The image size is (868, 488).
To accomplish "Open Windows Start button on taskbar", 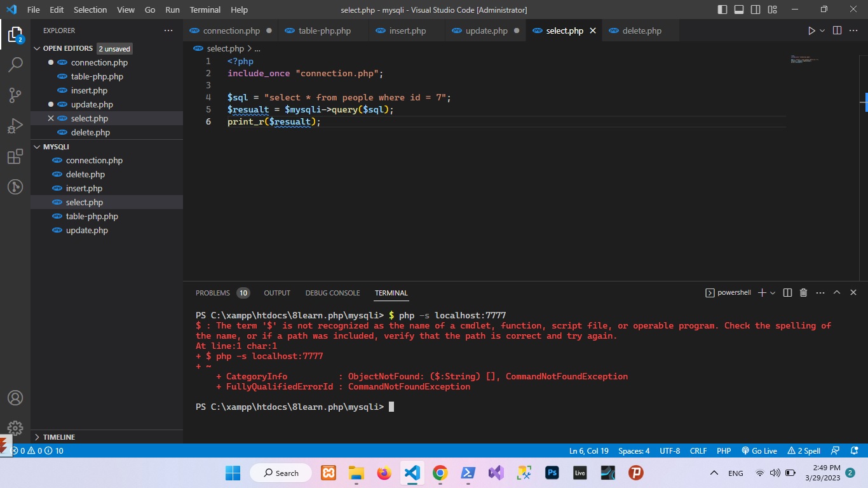I will (233, 473).
